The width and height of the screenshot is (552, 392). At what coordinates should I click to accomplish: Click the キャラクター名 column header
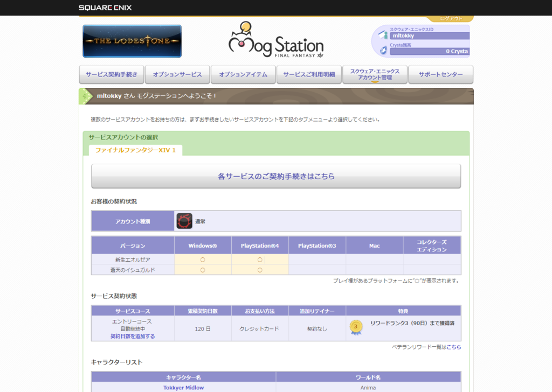[x=183, y=377]
